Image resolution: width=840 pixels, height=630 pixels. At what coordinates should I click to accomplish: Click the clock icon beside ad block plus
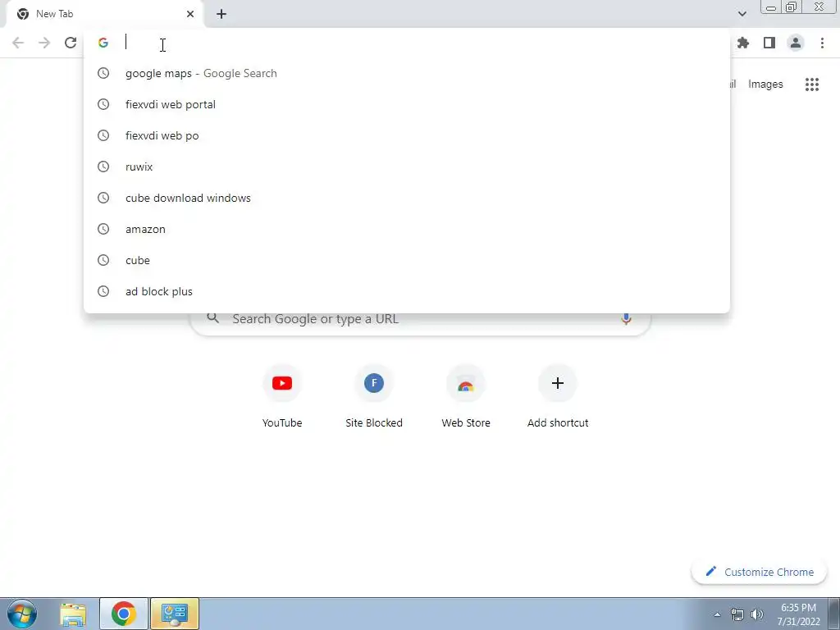point(103,291)
